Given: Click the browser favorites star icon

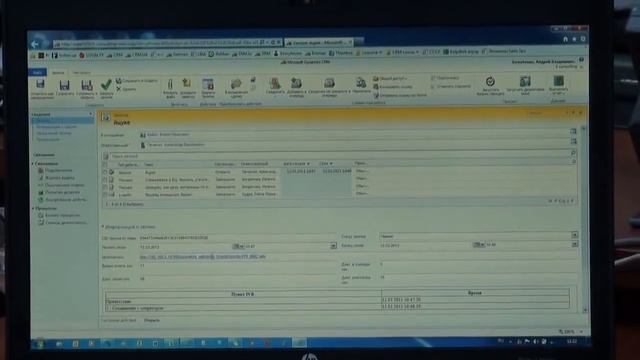Looking at the screenshot, I should (x=574, y=39).
